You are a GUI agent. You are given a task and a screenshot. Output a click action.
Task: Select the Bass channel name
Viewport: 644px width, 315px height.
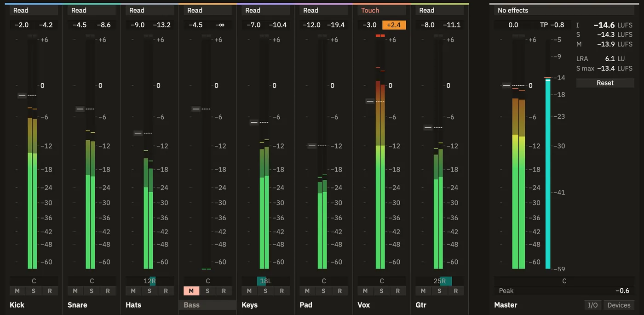(207, 305)
